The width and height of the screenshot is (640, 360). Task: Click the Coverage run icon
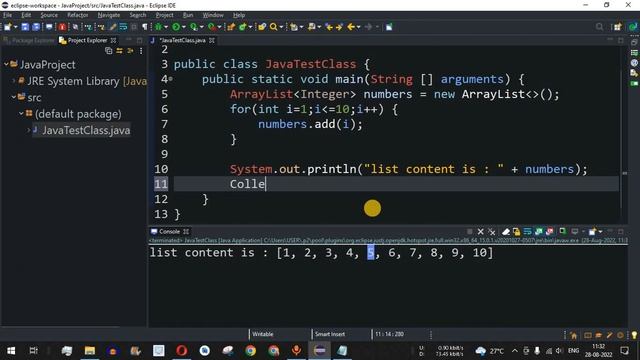coord(194,27)
